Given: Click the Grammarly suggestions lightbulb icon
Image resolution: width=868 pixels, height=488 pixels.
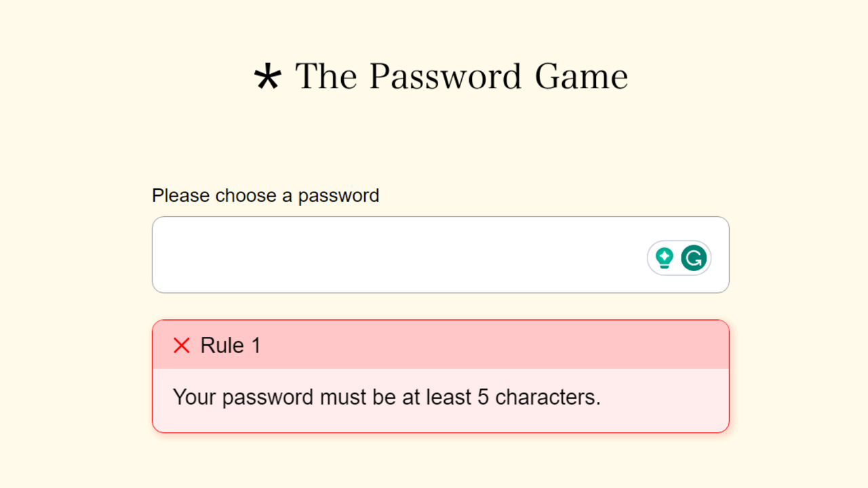Looking at the screenshot, I should (x=663, y=258).
